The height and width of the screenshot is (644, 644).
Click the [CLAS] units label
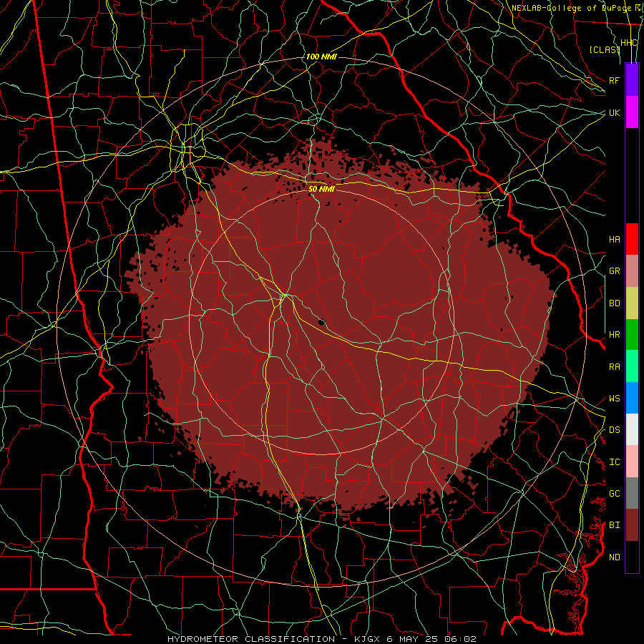click(605, 49)
